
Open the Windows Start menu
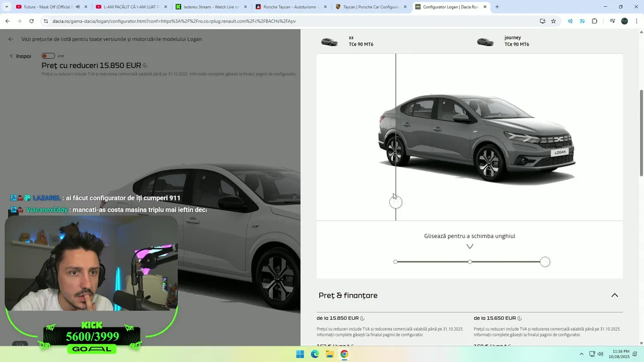(x=300, y=354)
